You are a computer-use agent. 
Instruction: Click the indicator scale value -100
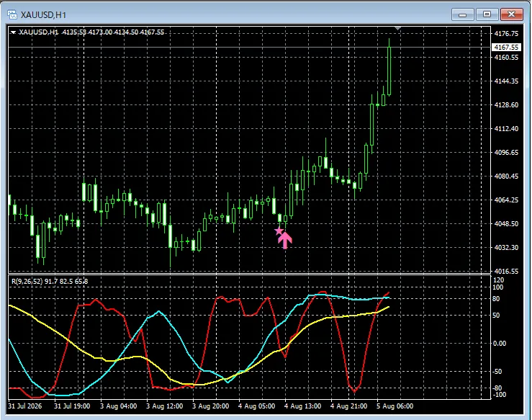(498, 395)
